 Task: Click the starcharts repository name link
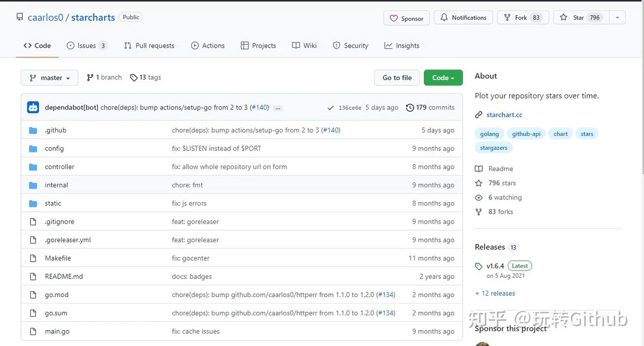point(93,17)
